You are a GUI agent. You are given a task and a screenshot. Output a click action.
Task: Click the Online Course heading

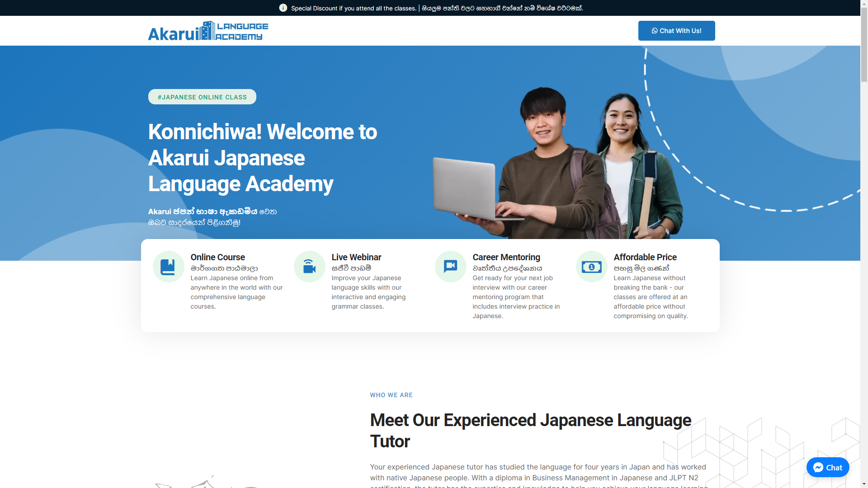[x=217, y=257]
